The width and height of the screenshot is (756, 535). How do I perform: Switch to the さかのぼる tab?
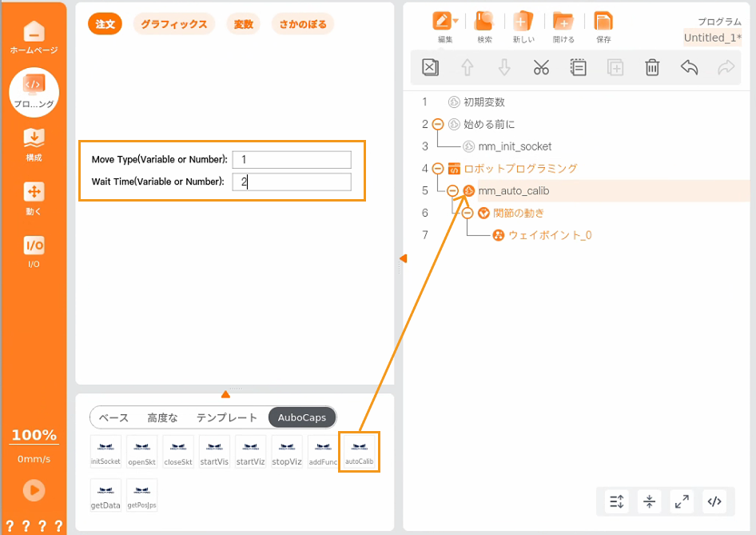pos(303,24)
